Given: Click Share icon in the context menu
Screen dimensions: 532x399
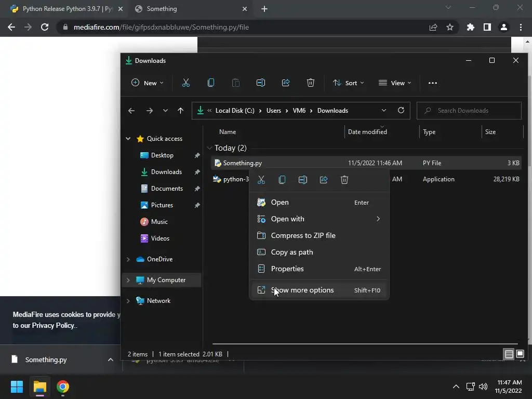Looking at the screenshot, I should [324, 180].
